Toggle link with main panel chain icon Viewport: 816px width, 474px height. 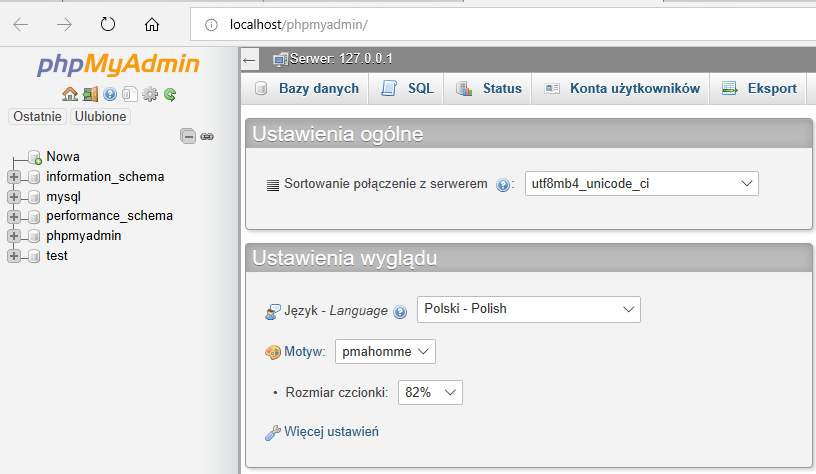click(x=207, y=136)
